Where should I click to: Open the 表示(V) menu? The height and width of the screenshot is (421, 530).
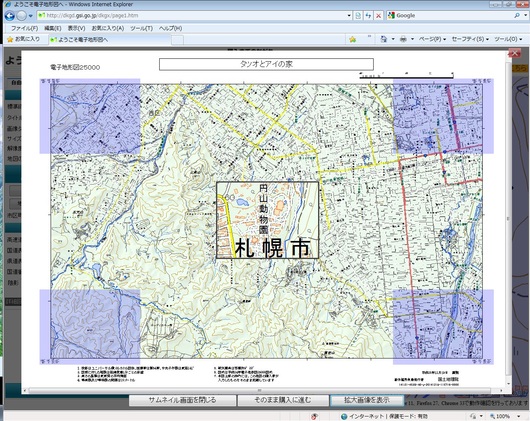(x=76, y=28)
